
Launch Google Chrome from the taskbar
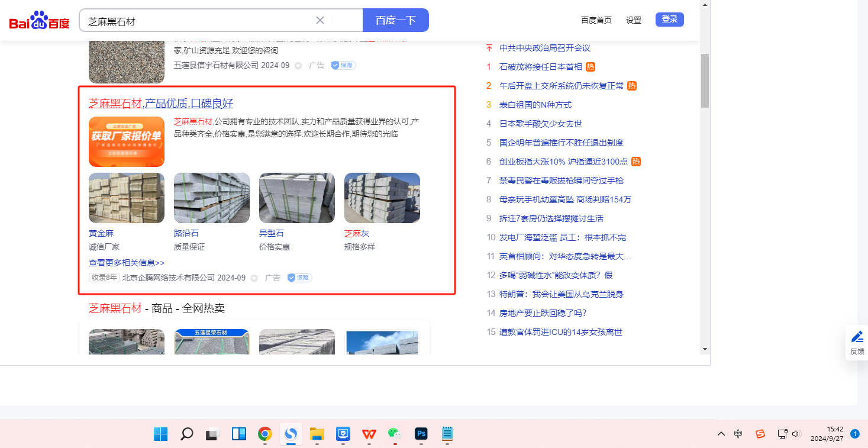pyautogui.click(x=264, y=434)
